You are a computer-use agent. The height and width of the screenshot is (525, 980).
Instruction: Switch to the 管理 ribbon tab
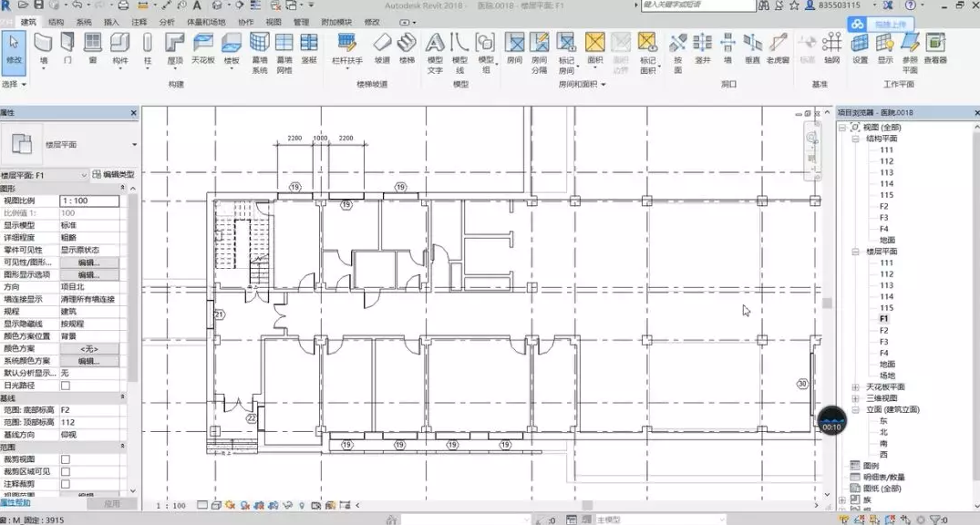coord(301,22)
